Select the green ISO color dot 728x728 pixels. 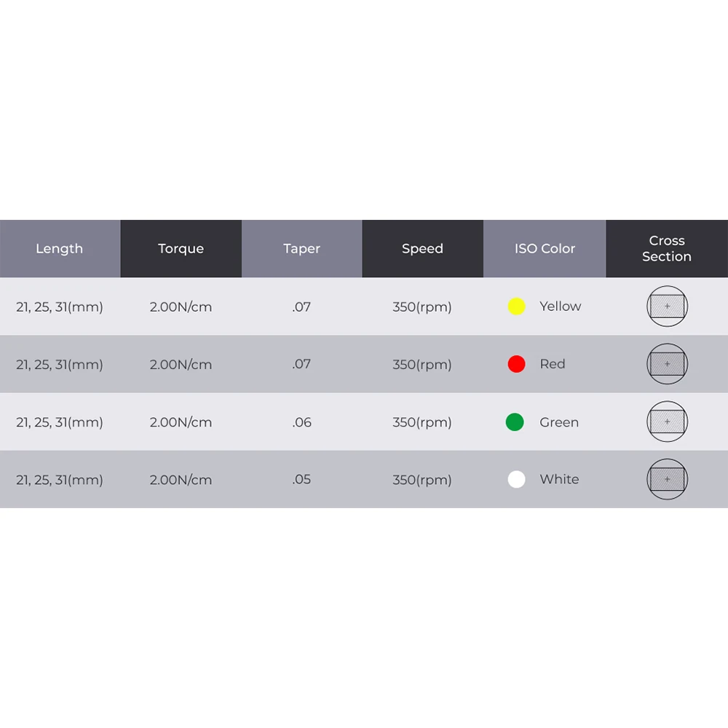515,422
